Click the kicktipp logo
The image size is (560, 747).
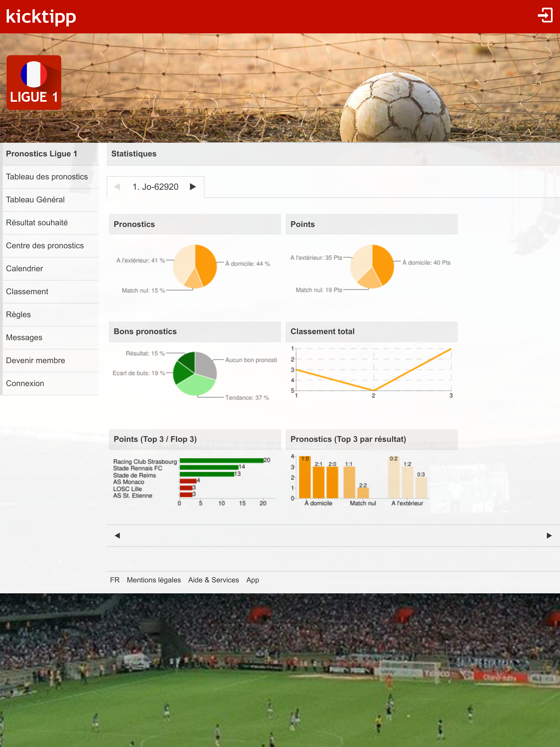point(41,17)
